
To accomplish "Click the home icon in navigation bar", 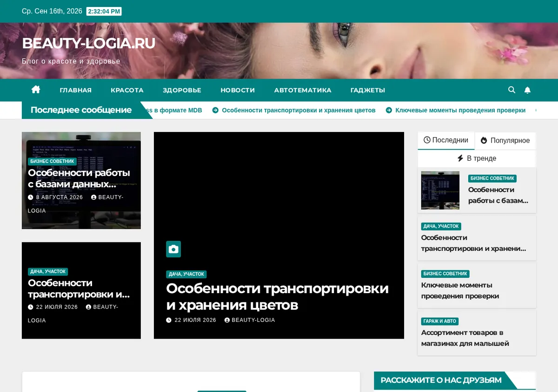I will click(x=36, y=90).
